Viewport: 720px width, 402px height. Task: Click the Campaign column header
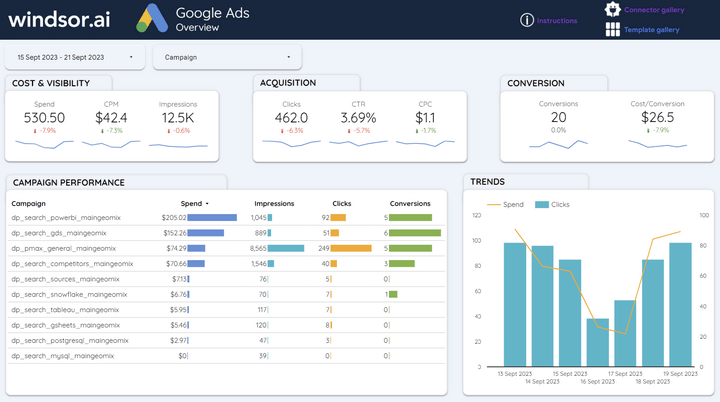(28, 204)
